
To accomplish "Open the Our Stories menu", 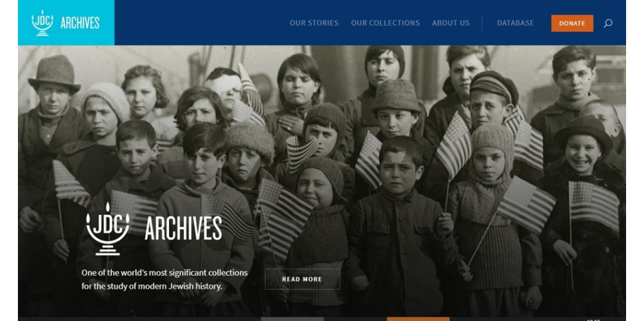I will tap(314, 23).
